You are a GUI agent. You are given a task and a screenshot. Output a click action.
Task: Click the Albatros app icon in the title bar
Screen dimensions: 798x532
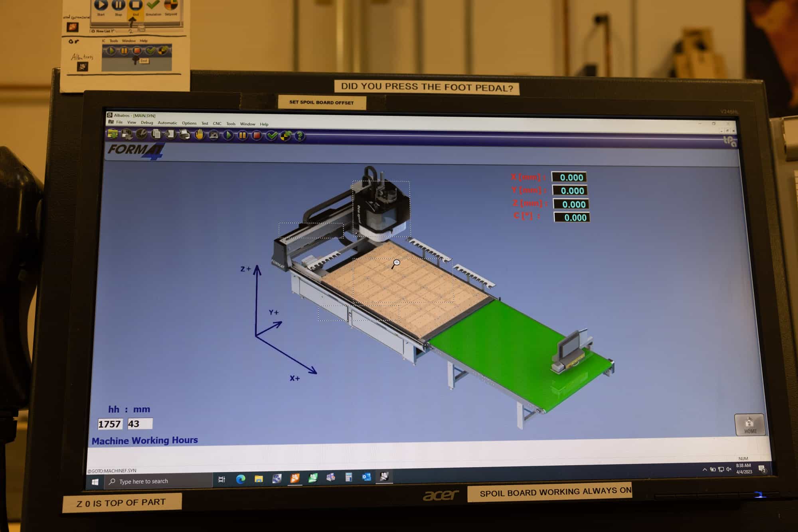click(110, 115)
